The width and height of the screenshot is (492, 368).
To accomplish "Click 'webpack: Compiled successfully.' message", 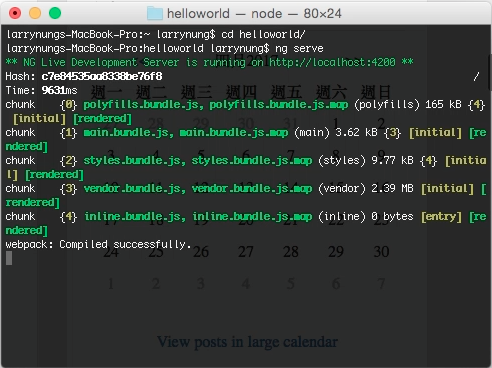I will tap(98, 245).
